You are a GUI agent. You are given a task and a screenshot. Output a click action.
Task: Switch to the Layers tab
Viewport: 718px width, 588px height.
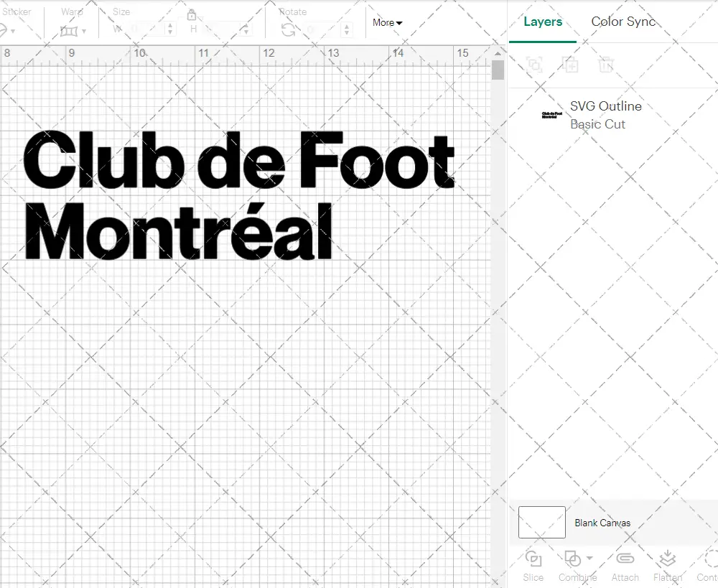pyautogui.click(x=543, y=22)
